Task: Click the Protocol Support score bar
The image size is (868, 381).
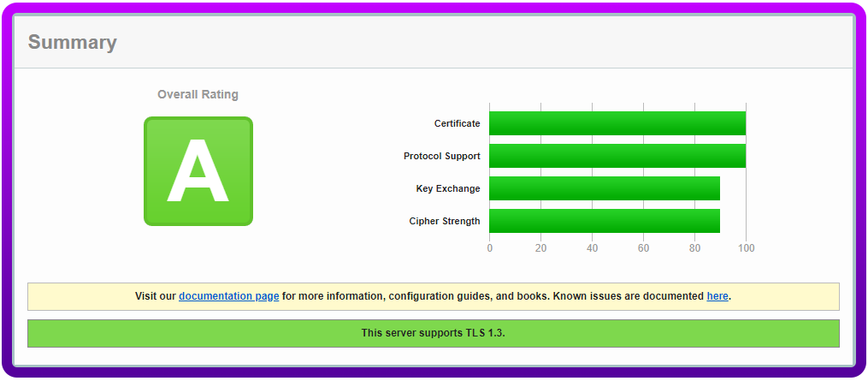Action: pyautogui.click(x=617, y=156)
